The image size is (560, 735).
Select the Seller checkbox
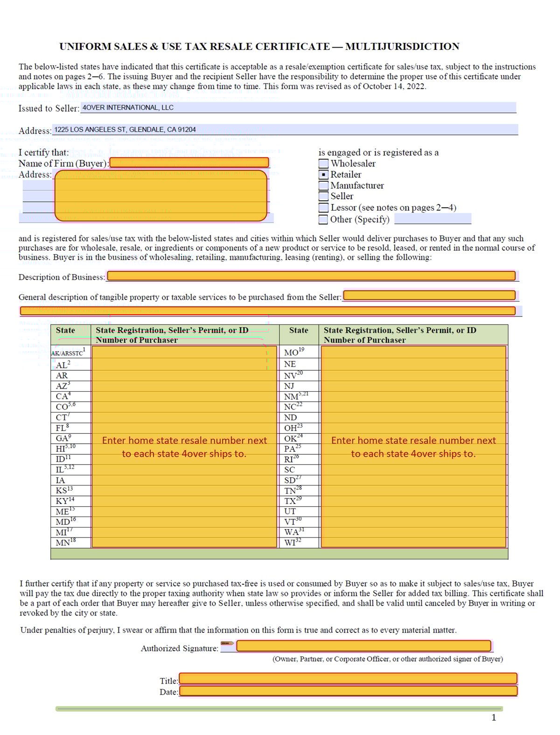click(x=323, y=196)
